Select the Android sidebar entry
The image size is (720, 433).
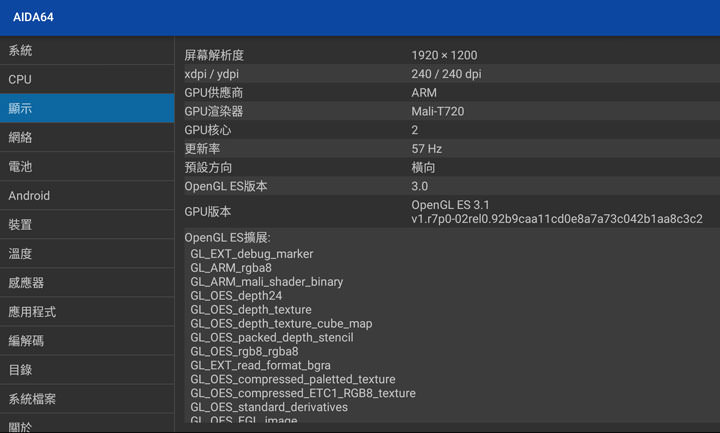point(86,196)
